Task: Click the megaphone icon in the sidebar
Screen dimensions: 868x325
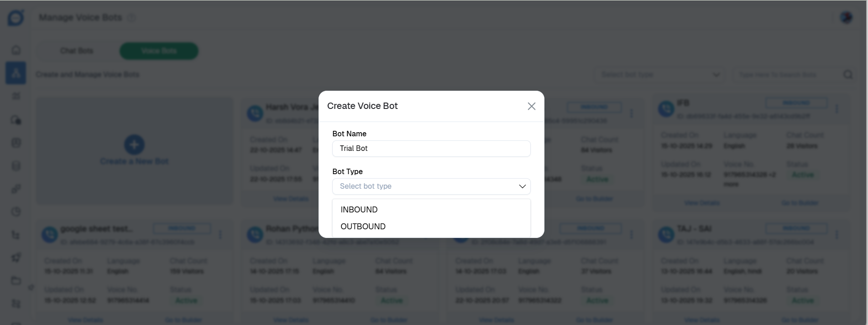Action: tap(16, 258)
